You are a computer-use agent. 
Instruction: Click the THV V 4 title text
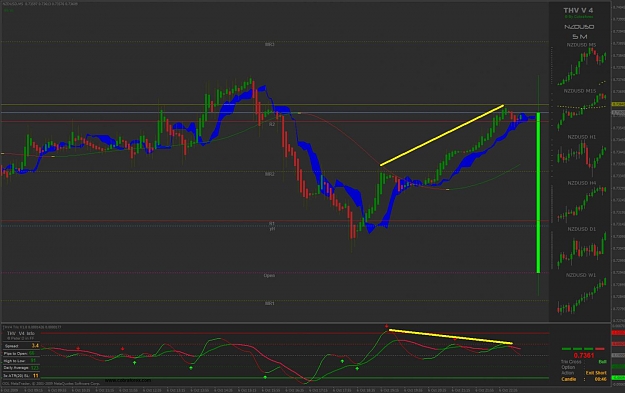(x=578, y=10)
